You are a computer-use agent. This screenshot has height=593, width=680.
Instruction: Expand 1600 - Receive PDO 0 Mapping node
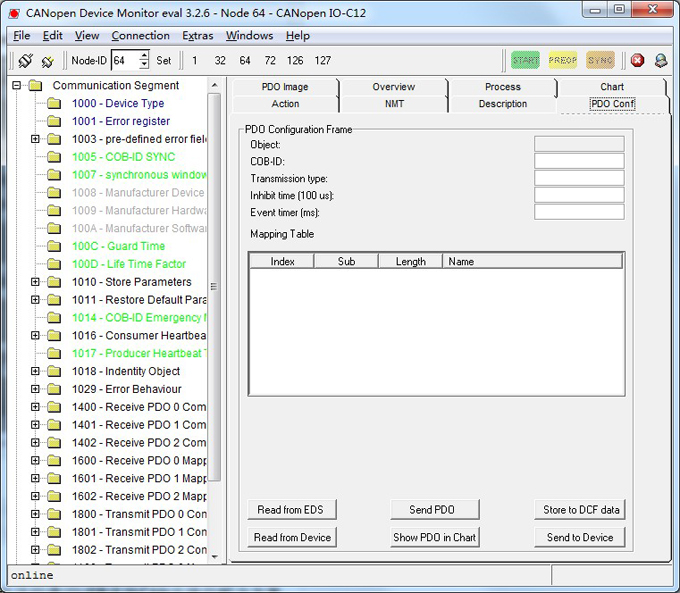tap(35, 460)
